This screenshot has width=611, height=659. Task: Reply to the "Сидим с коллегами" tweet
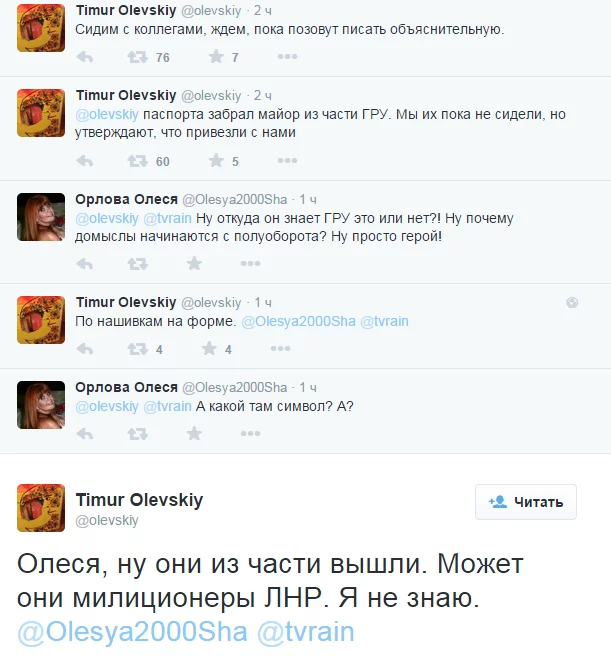[x=85, y=58]
